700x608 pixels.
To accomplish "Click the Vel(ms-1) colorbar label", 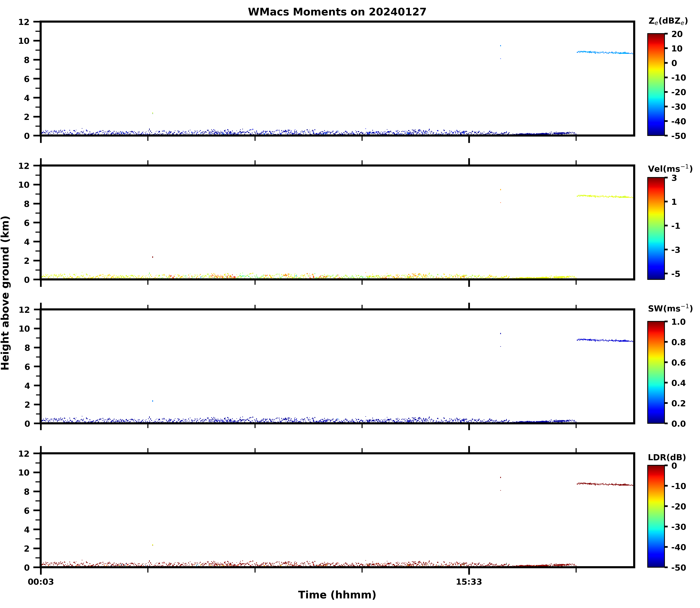I will tap(670, 169).
